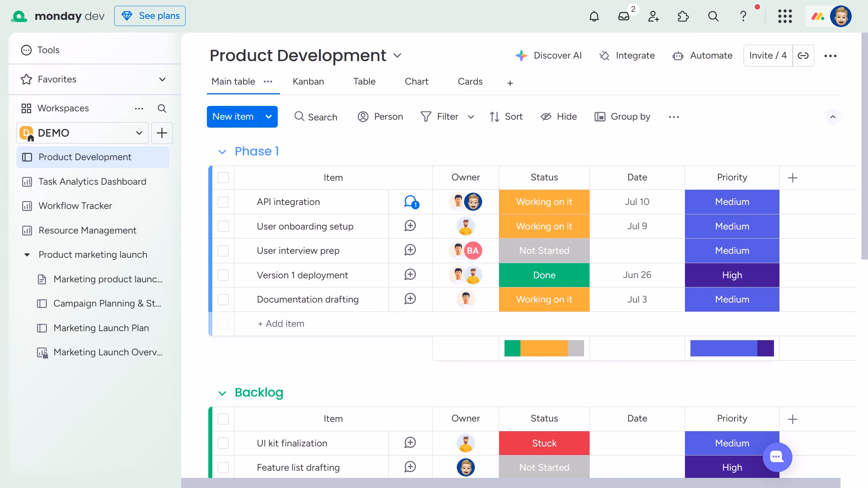Open Workflow Tracker board
Image resolution: width=868 pixels, height=488 pixels.
(x=93, y=206)
